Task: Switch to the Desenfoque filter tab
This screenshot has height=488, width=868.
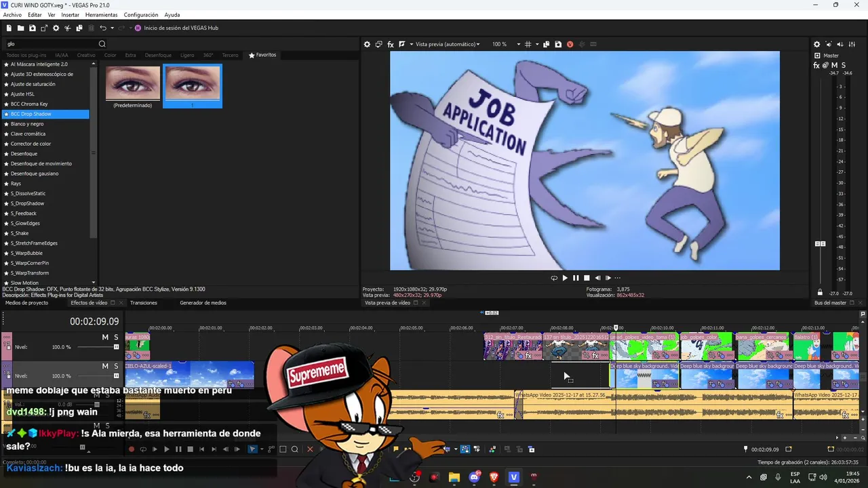Action: click(158, 55)
